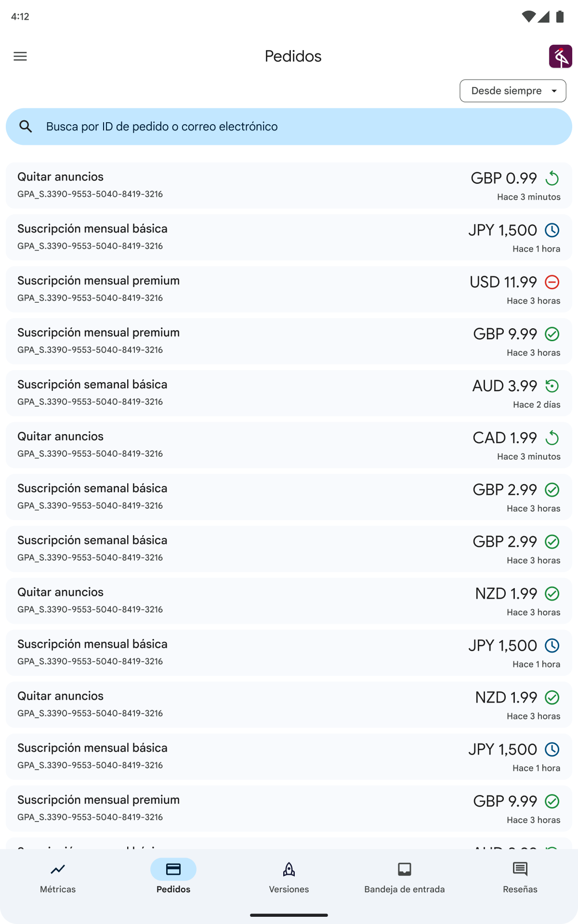This screenshot has height=924, width=578.
Task: Tap the app avatar icon at top right
Action: coord(560,56)
